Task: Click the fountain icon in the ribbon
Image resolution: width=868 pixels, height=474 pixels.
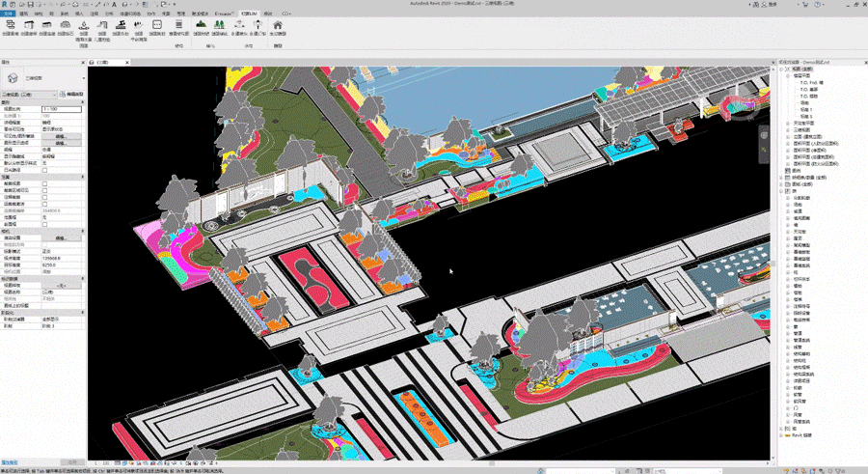Action: tap(85, 25)
